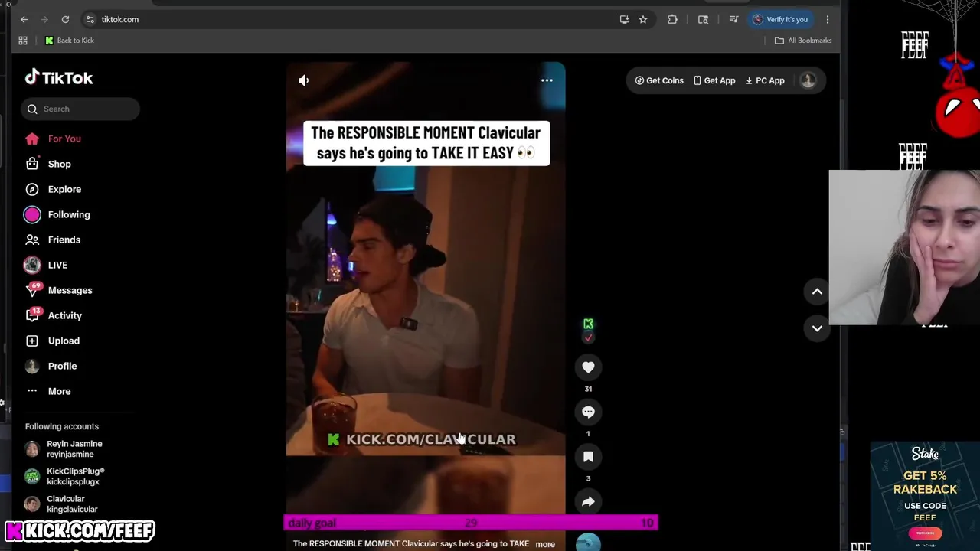This screenshot has width=980, height=551.
Task: Go back in browser
Action: (x=24, y=19)
